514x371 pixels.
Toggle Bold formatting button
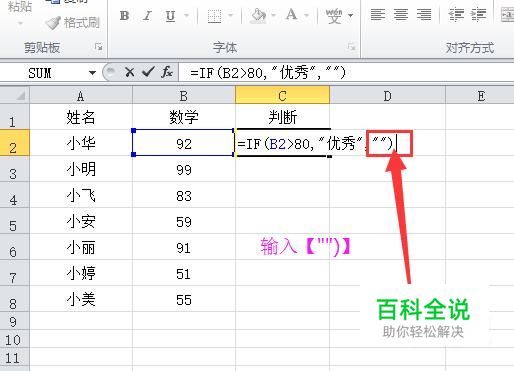pos(124,15)
